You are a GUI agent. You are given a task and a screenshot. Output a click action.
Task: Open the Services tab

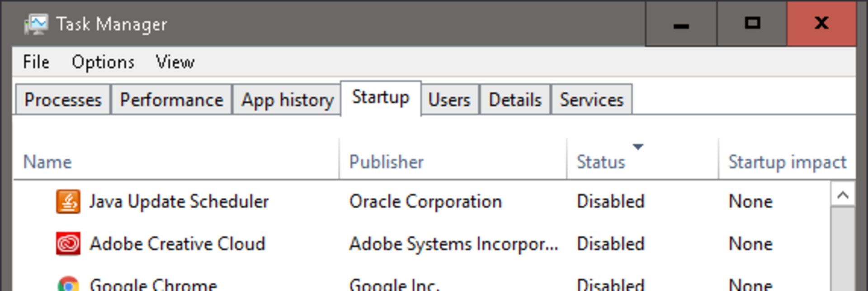[x=591, y=100]
